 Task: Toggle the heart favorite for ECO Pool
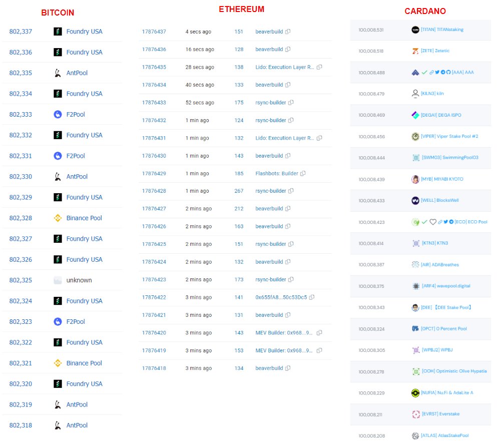(x=432, y=222)
